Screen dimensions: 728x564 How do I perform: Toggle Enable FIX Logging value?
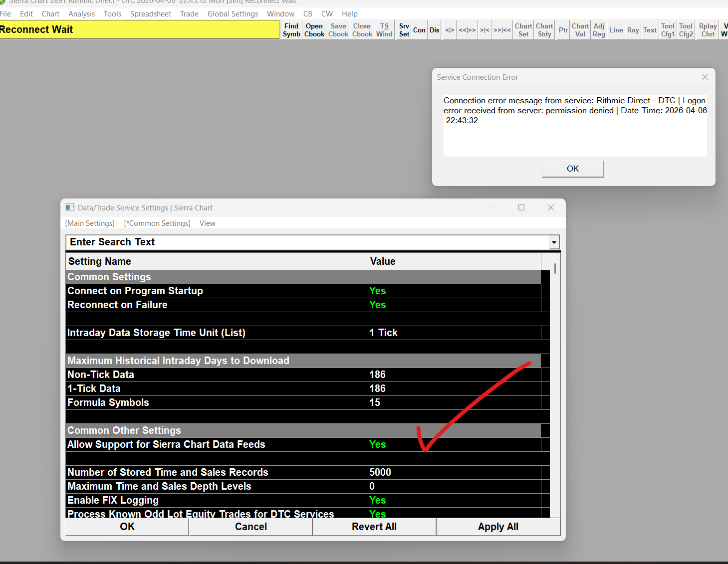click(454, 500)
